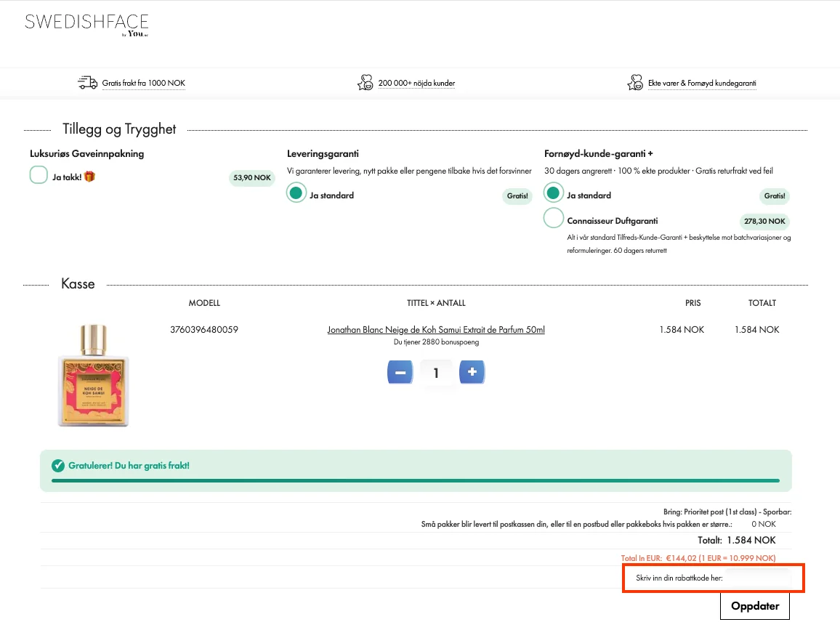
Task: Click the Gratis! badge under Leveringsgaranti
Action: point(517,196)
